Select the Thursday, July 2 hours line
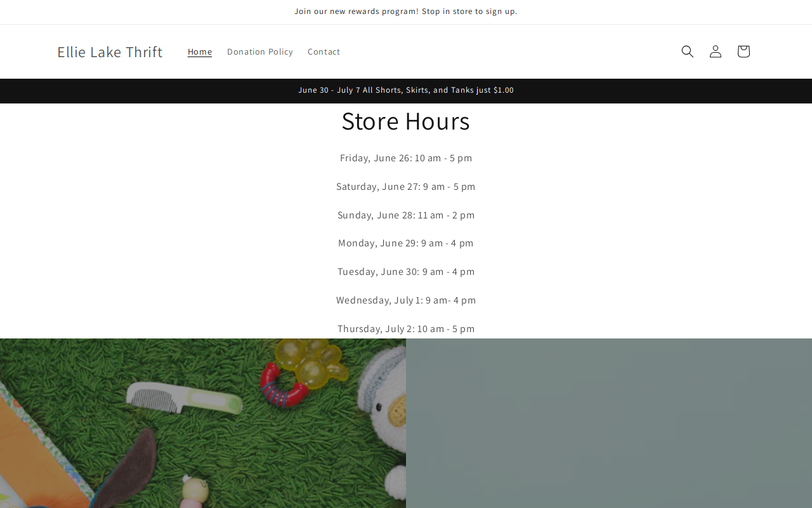This screenshot has width=812, height=508. pyautogui.click(x=406, y=329)
